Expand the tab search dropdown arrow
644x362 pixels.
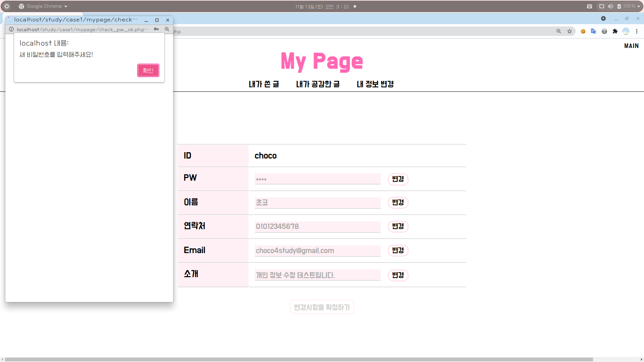603,18
